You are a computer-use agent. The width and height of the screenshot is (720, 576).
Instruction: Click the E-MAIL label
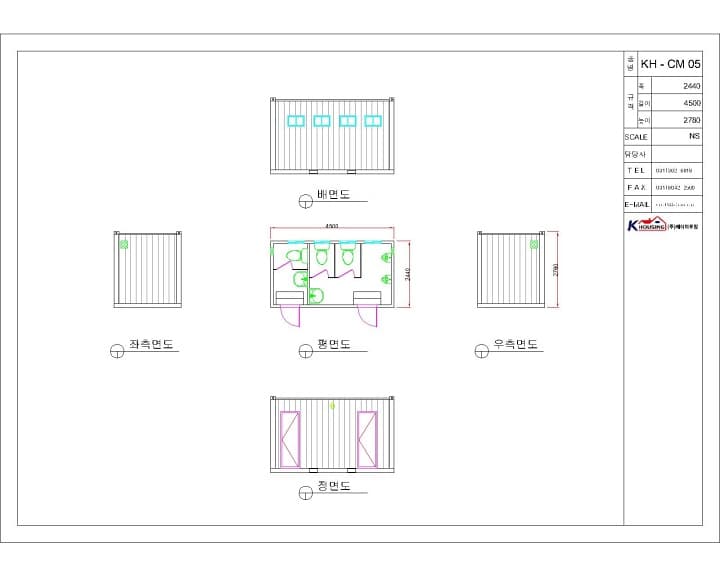click(637, 204)
